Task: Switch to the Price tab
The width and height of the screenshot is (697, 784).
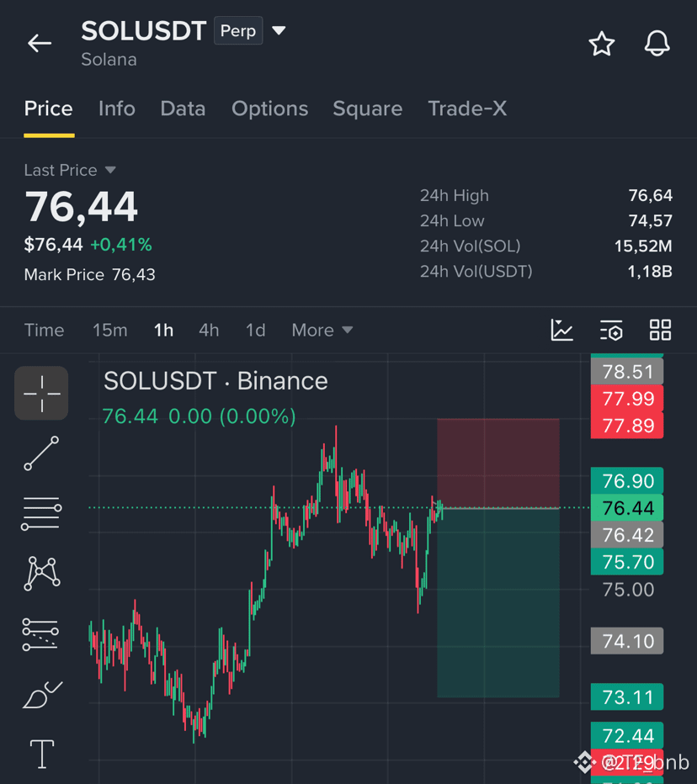Action: [x=49, y=109]
